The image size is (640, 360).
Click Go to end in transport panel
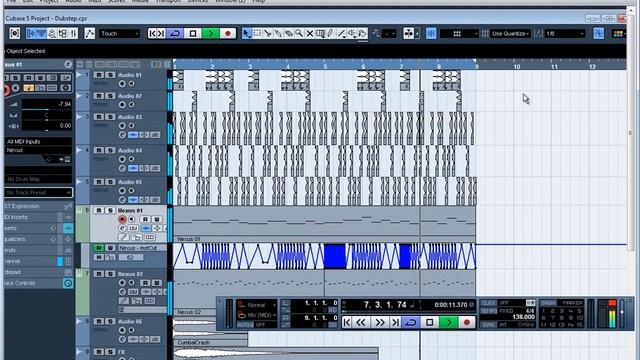tap(395, 322)
